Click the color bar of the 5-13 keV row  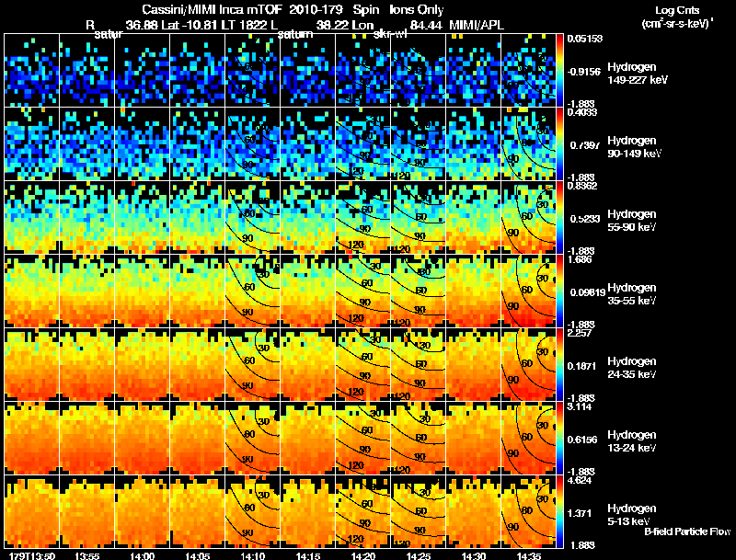tap(559, 512)
